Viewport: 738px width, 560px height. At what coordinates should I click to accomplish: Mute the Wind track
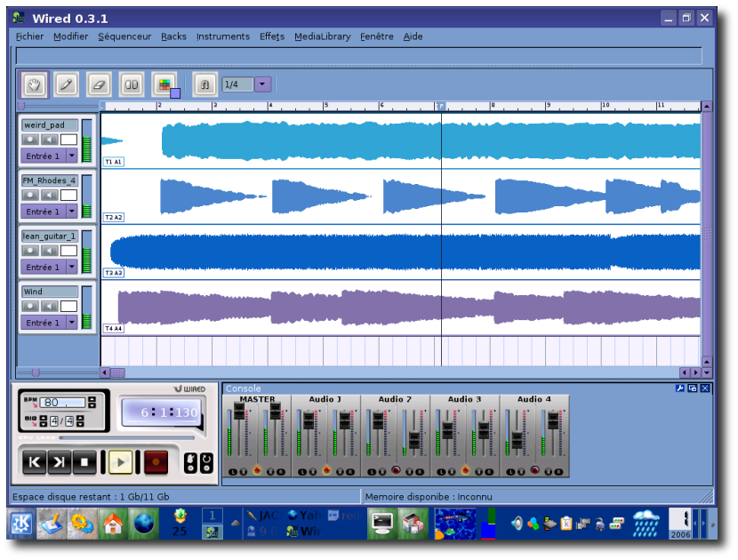(x=50, y=306)
